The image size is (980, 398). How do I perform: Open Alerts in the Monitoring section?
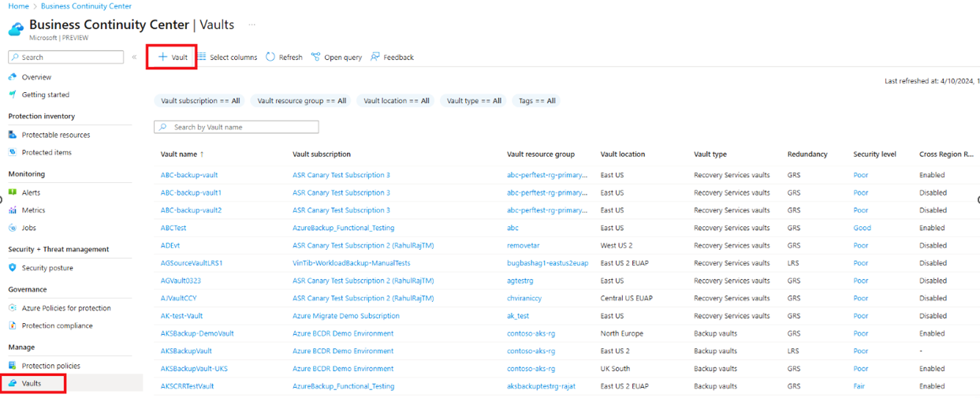31,192
